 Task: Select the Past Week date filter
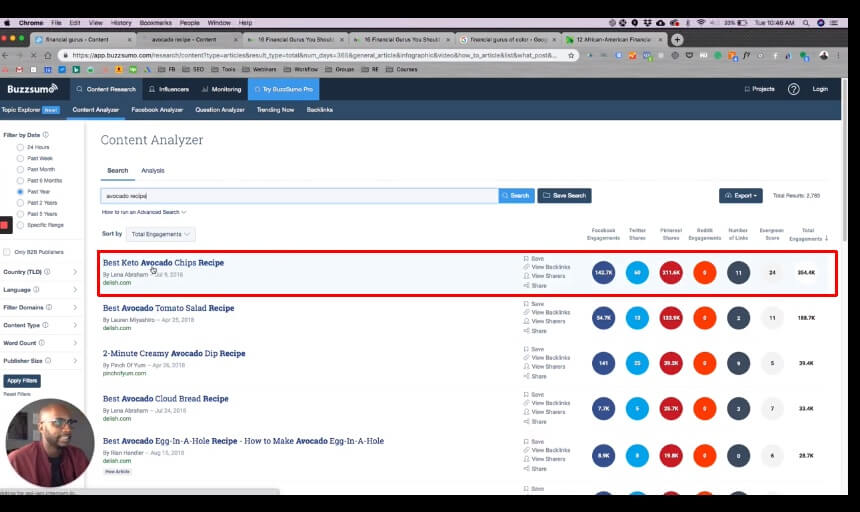[x=20, y=158]
